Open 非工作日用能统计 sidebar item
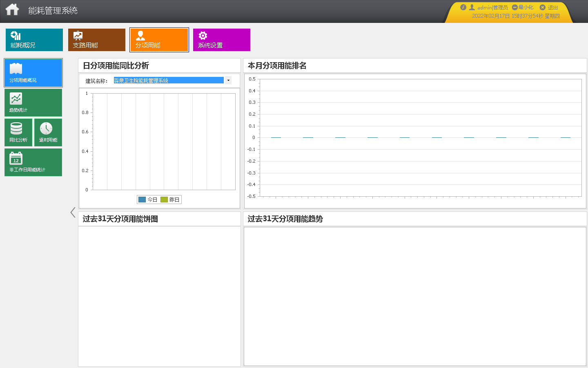The width and height of the screenshot is (588, 368). [x=33, y=162]
